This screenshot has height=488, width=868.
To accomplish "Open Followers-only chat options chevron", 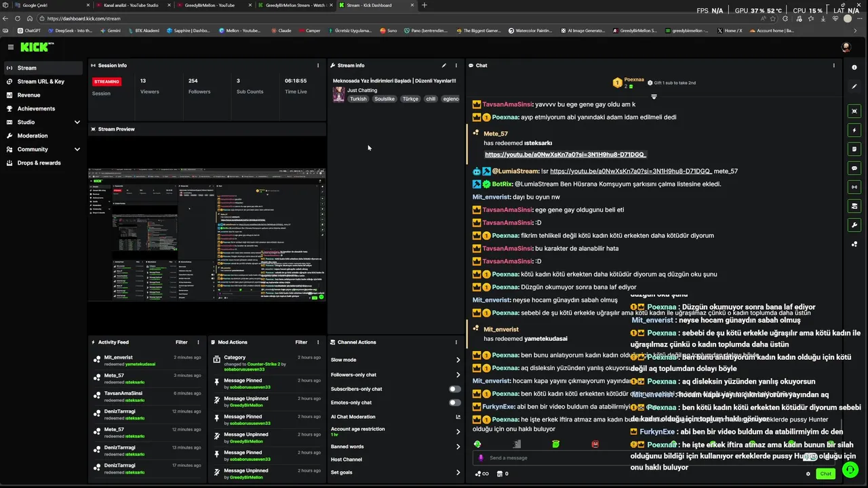I will coord(458,375).
